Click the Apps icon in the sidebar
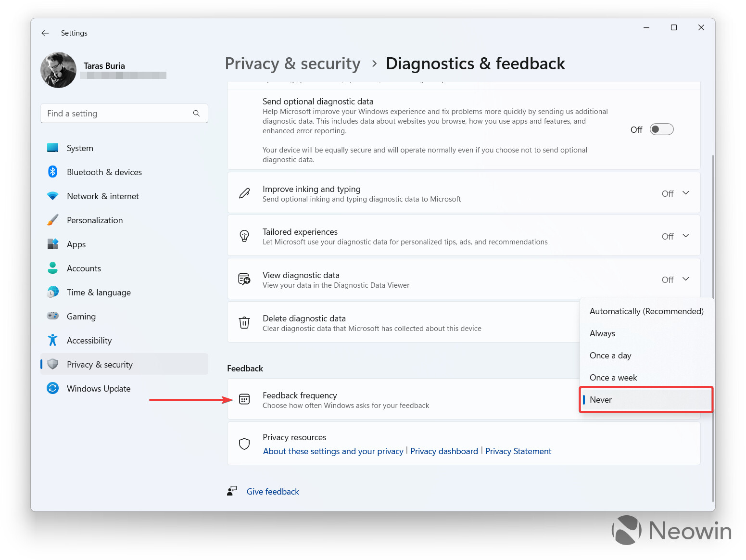746x560 pixels. click(53, 244)
